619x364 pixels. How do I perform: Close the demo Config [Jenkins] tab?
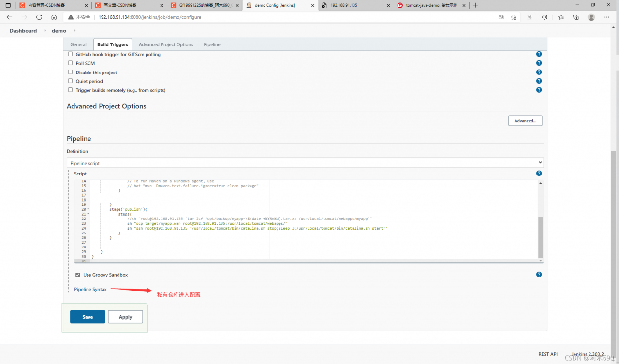pyautogui.click(x=312, y=5)
